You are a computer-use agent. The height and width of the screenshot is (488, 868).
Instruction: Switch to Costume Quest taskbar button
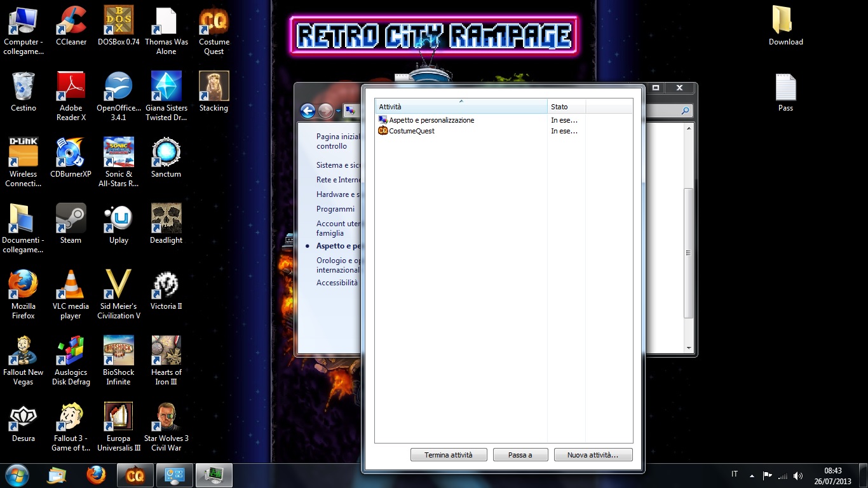135,475
